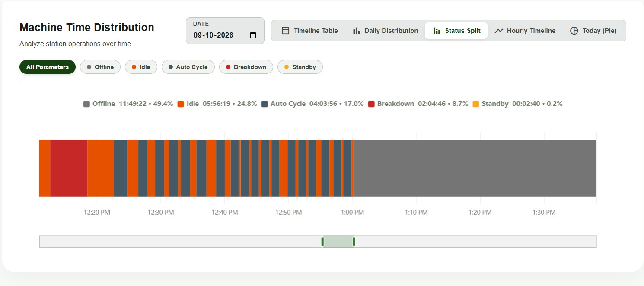This screenshot has width=644, height=286.
Task: Click the Timeline Table tab icon
Action: click(285, 31)
